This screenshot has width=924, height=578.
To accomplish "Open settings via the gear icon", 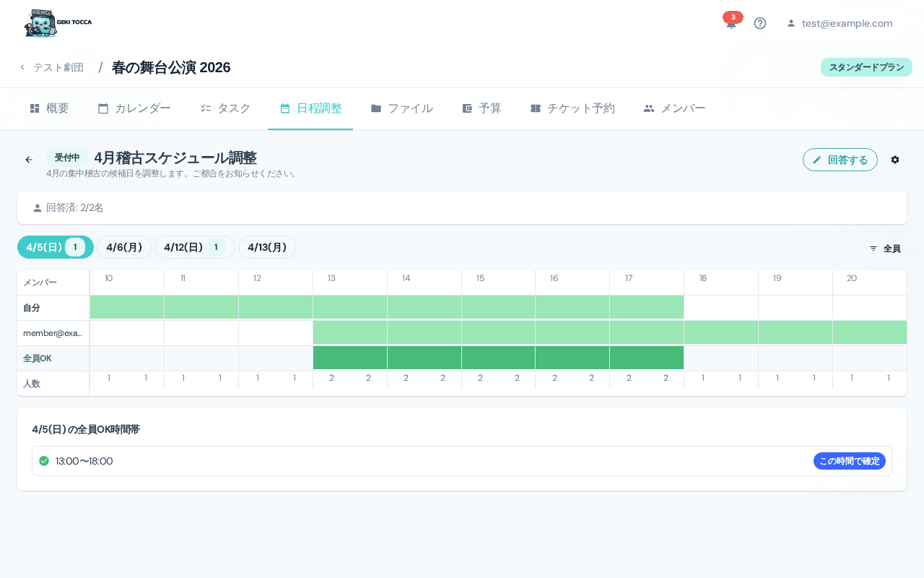I will 895,160.
